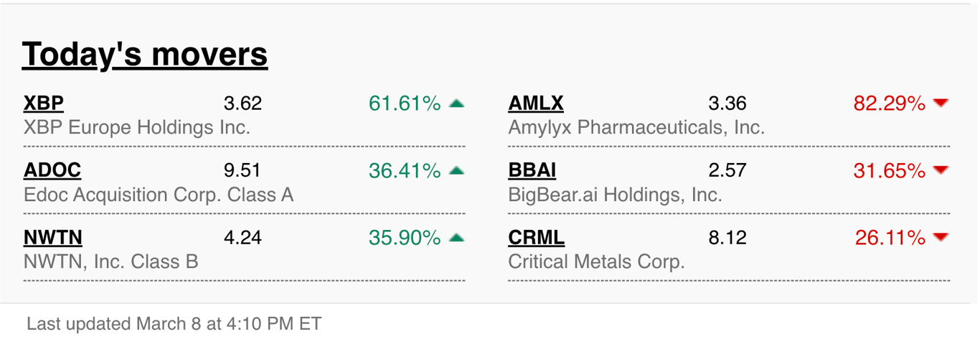Click the Amylyx Pharmaceuticals, Inc. company name
The image size is (980, 352).
pyautogui.click(x=636, y=128)
